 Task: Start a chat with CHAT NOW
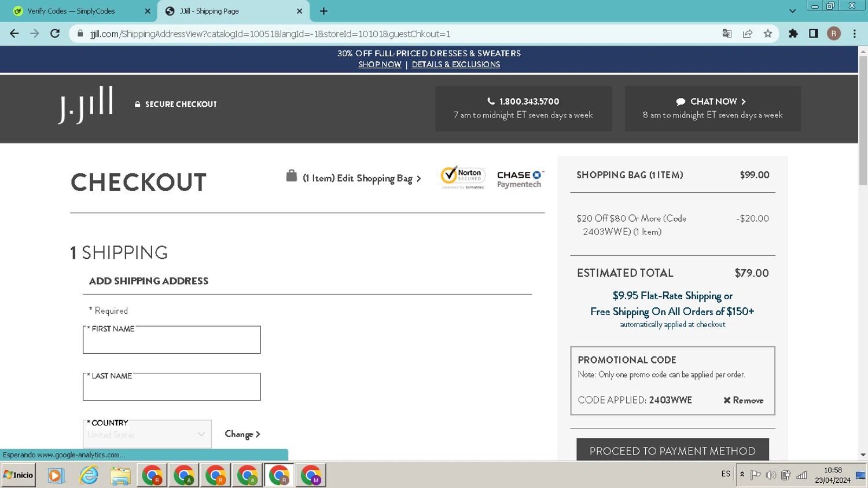712,108
